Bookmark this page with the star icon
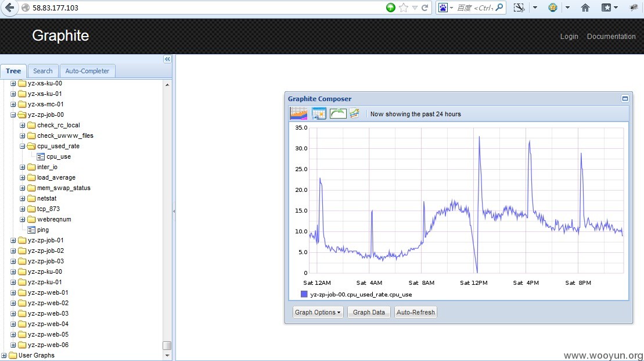Screen dimensions: 644x361 [404, 8]
